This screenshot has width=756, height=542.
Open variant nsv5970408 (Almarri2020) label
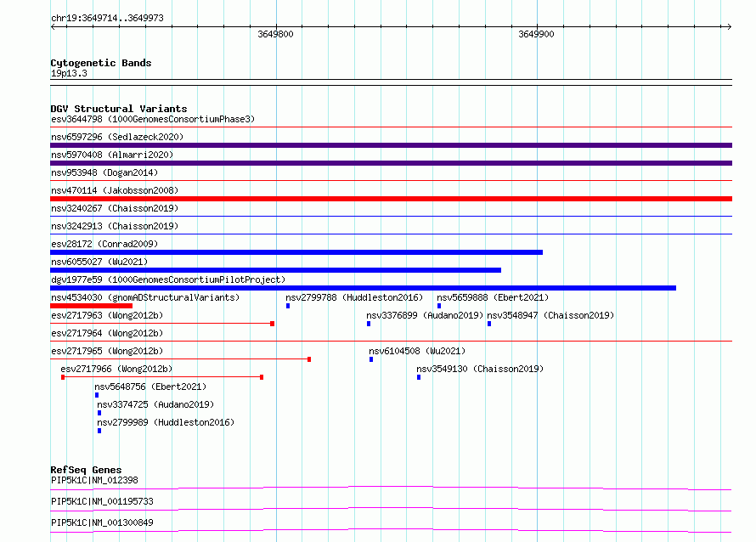click(x=112, y=155)
